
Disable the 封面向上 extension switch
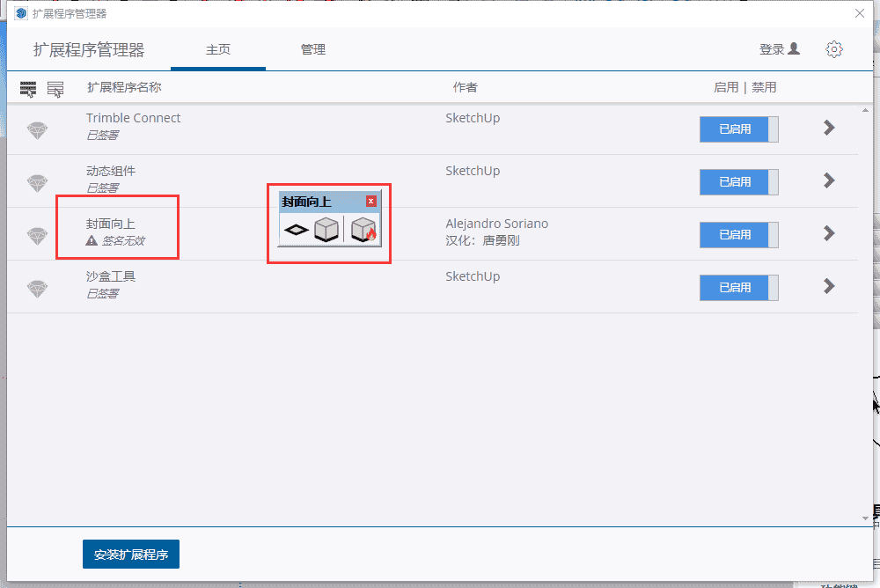738,235
